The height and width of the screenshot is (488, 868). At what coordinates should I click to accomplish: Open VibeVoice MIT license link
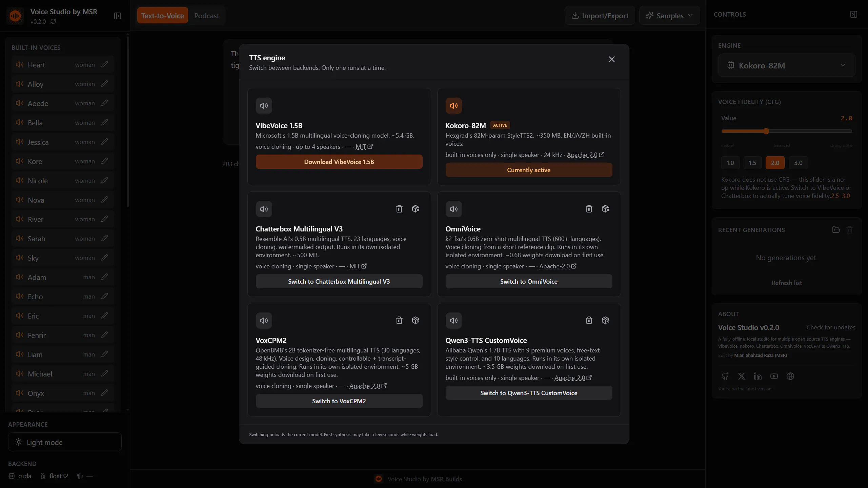(364, 147)
